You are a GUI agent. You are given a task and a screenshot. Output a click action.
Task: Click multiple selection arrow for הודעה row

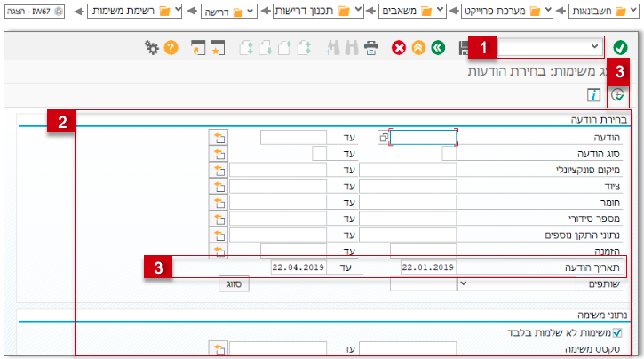coord(219,138)
